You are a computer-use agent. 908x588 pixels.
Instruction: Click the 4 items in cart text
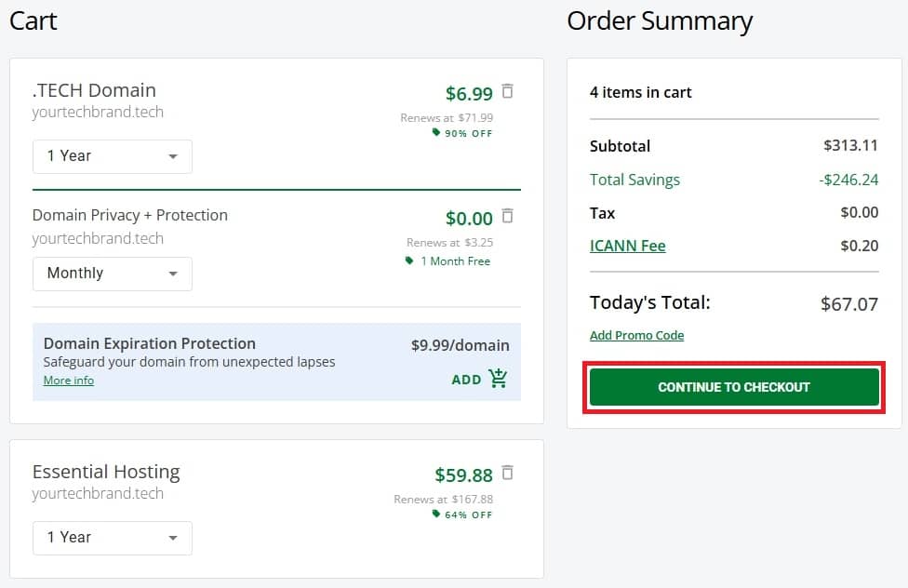click(643, 92)
